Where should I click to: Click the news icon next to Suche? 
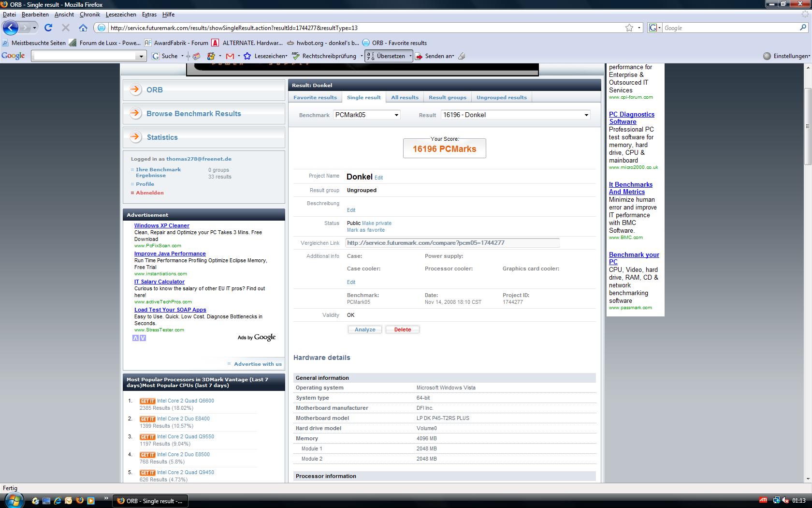pos(196,56)
